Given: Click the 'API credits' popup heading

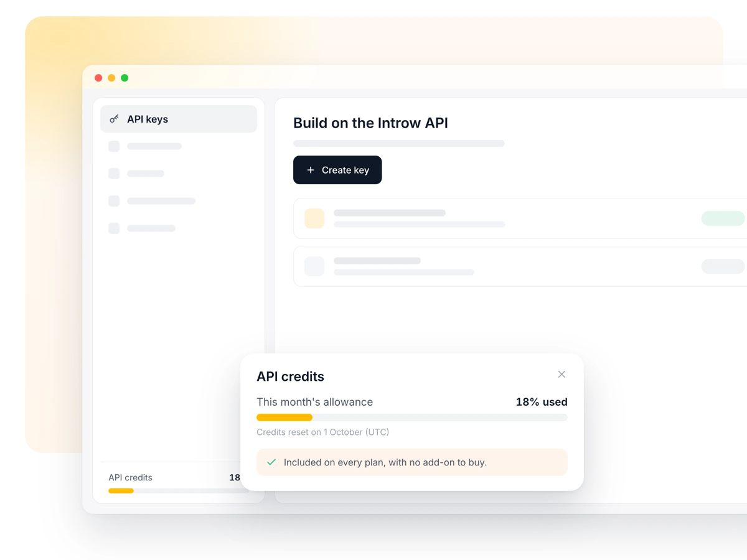Looking at the screenshot, I should point(291,376).
